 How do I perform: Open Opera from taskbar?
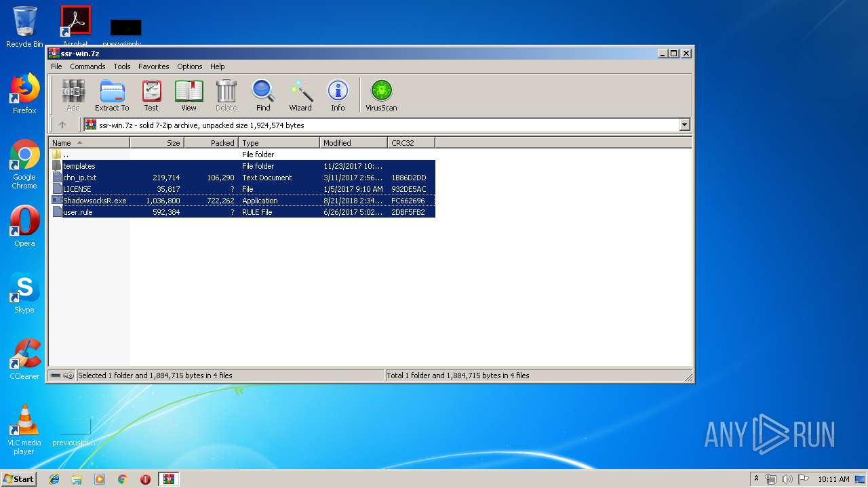145,479
